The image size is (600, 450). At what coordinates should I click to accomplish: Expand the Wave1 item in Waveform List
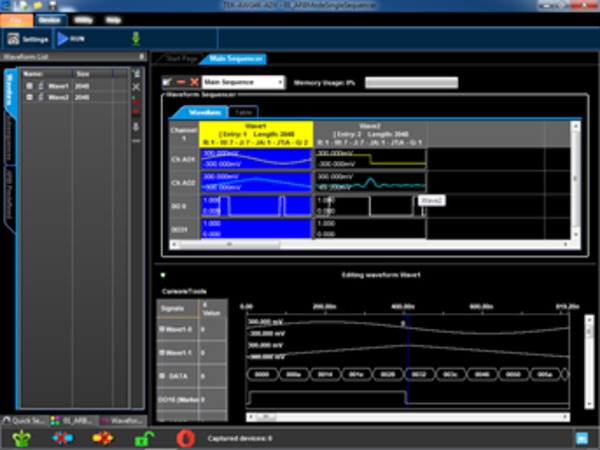coord(30,85)
